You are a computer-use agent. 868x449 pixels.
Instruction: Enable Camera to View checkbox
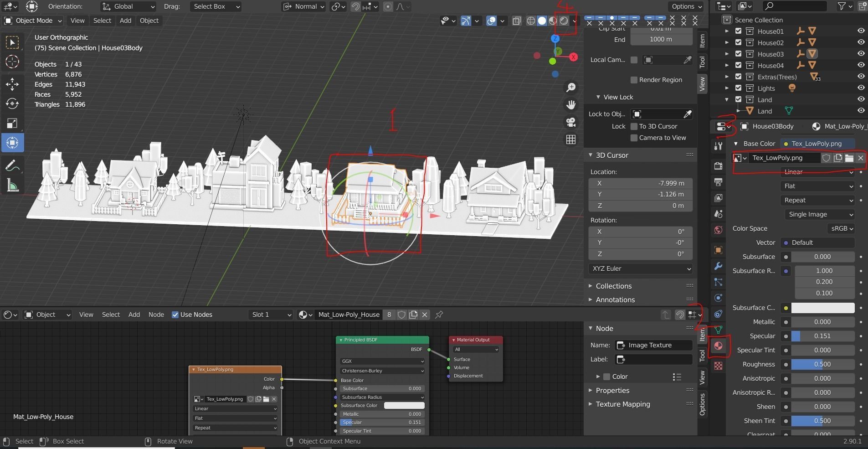pos(634,138)
